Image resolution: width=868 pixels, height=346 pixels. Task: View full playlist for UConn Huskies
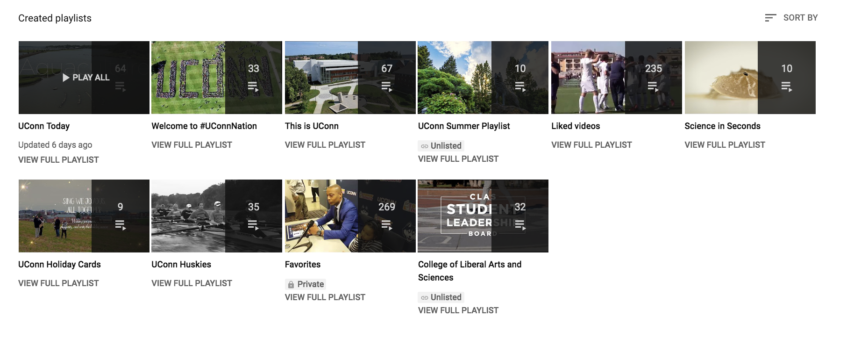click(x=192, y=283)
